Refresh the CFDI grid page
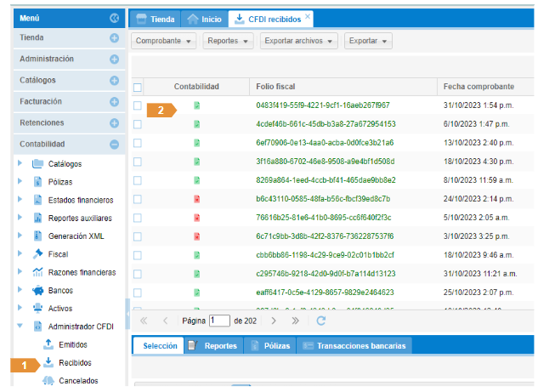Screen dimensions: 538x392 (x=320, y=321)
